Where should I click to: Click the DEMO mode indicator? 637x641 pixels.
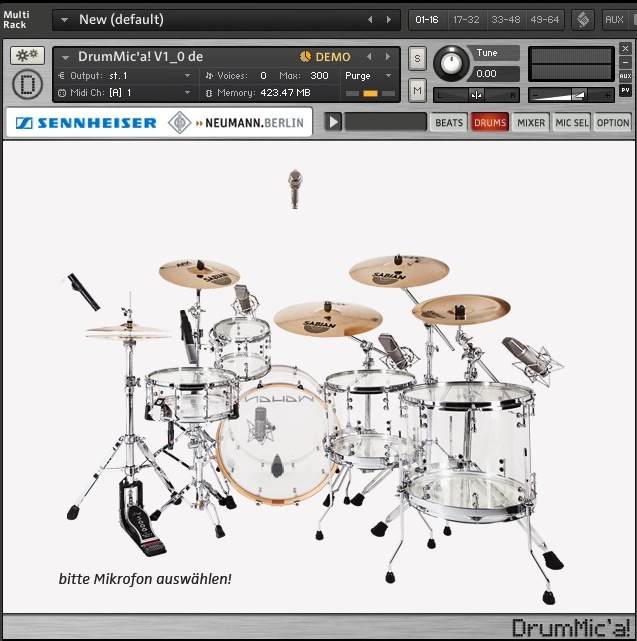(325, 57)
